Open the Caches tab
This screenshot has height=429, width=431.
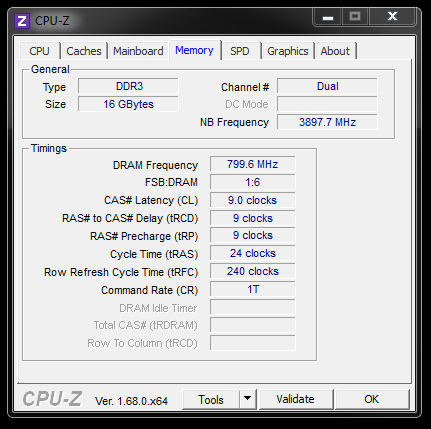coord(84,51)
